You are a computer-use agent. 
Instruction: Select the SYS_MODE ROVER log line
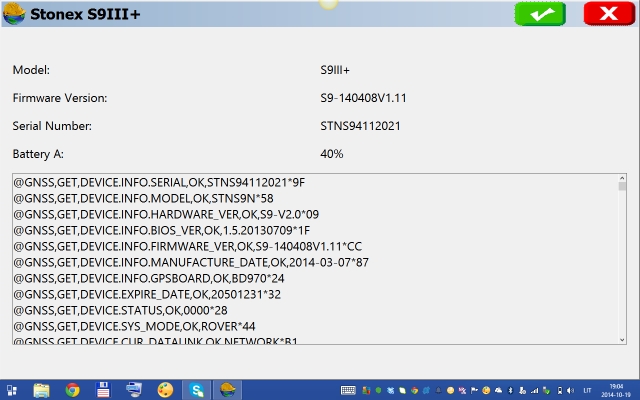(134, 326)
